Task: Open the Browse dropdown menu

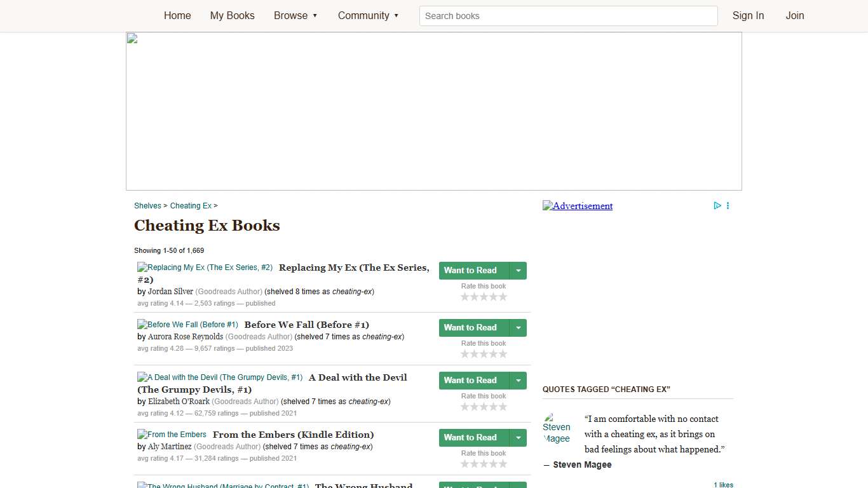Action: point(295,15)
